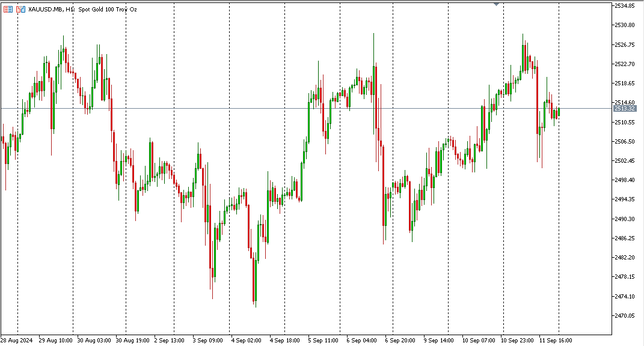644x346 pixels.
Task: Click the 2534.85 price axis label
Action: (624, 6)
